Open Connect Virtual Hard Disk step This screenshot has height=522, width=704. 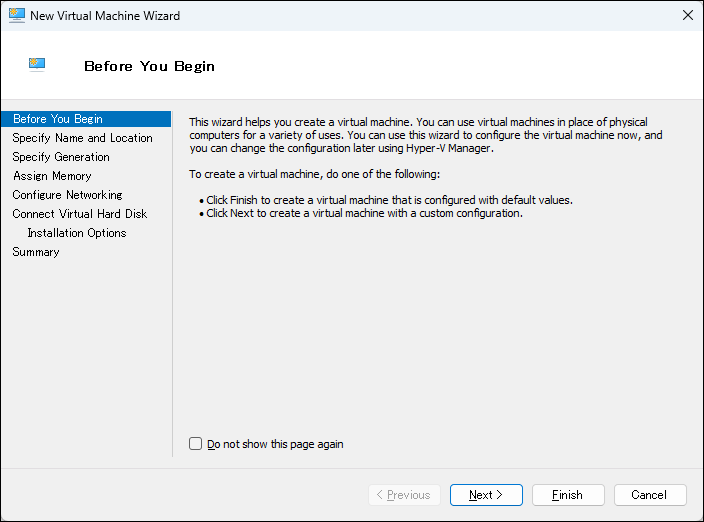79,214
